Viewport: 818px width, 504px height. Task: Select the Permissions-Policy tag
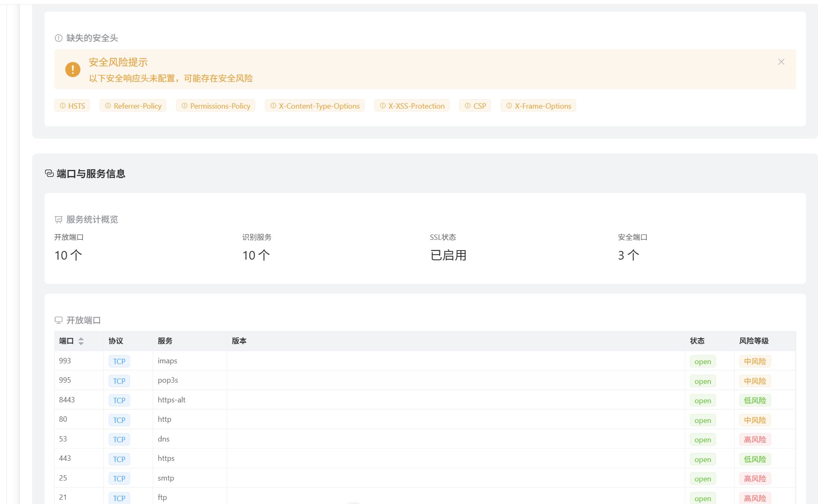click(216, 106)
